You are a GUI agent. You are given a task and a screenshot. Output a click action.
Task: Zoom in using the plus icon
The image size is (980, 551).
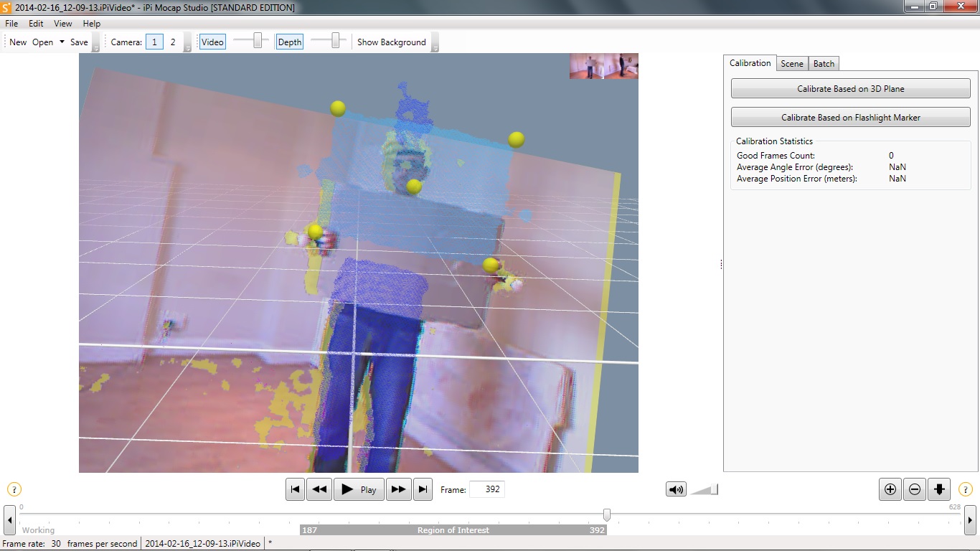890,489
